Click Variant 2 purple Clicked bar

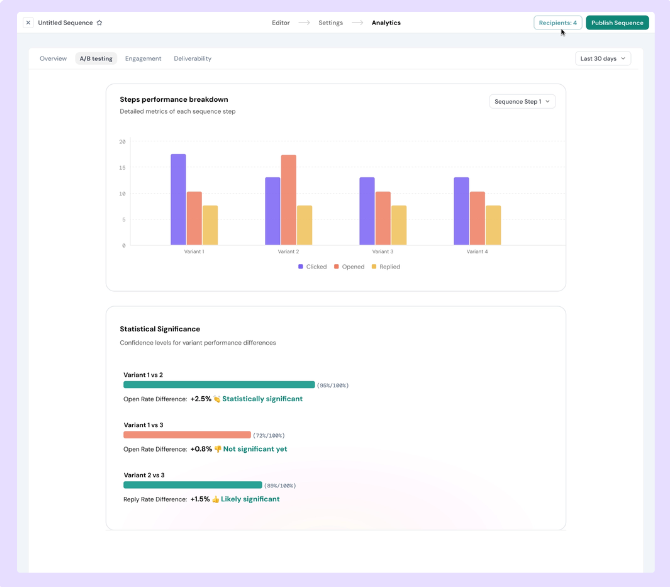pyautogui.click(x=273, y=211)
